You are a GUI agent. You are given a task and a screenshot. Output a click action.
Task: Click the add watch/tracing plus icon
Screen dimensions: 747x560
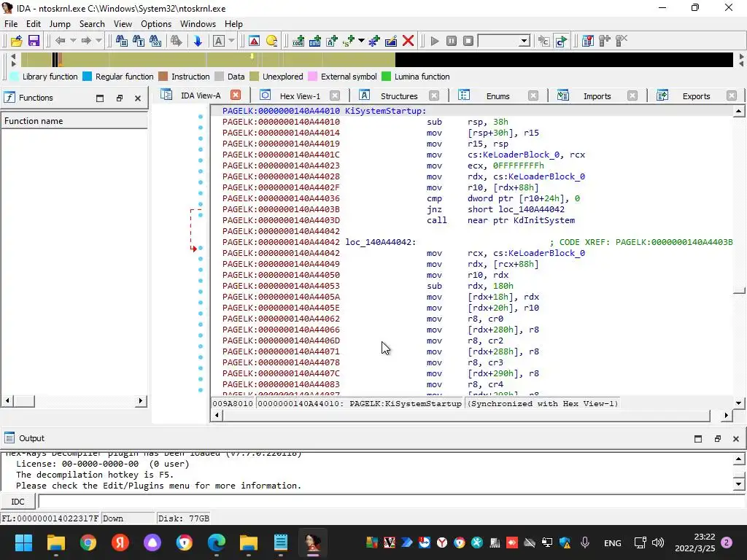point(605,41)
